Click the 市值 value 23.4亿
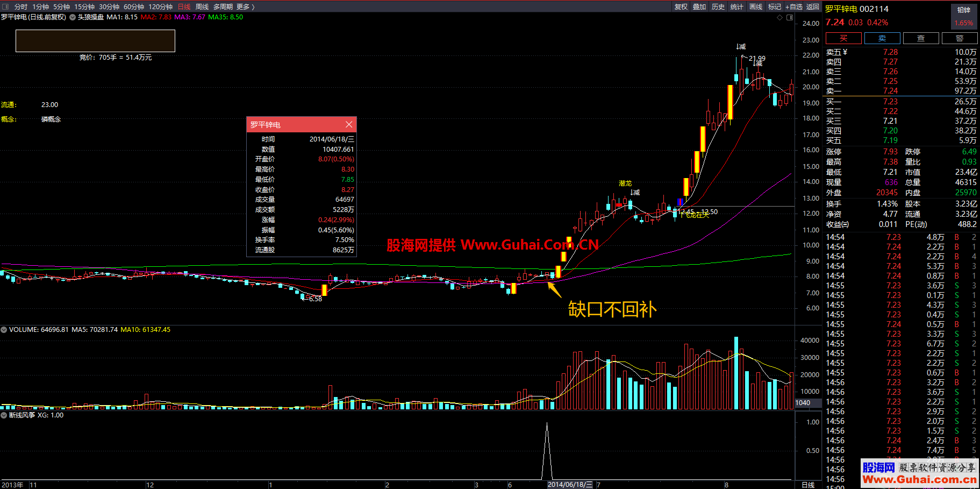 click(966, 172)
